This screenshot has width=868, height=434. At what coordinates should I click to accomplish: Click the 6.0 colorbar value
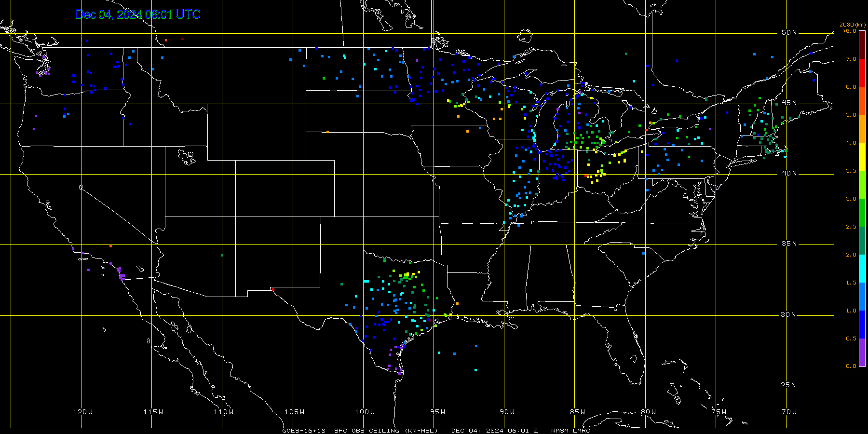coord(851,87)
